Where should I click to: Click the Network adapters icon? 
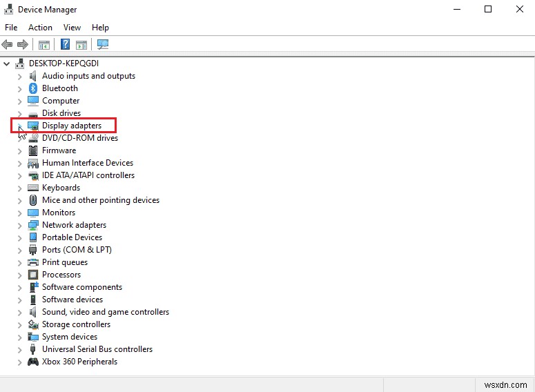click(33, 225)
